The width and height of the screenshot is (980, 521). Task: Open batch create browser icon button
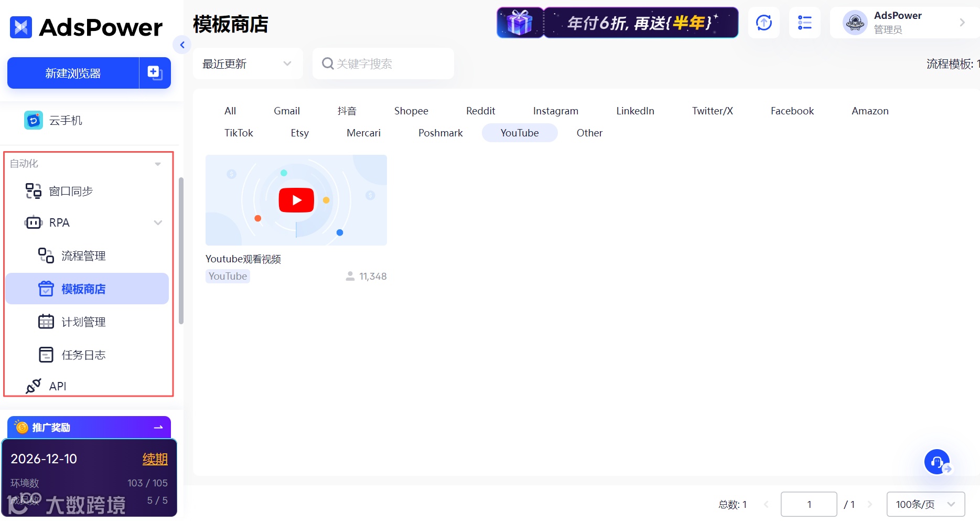[x=155, y=73]
